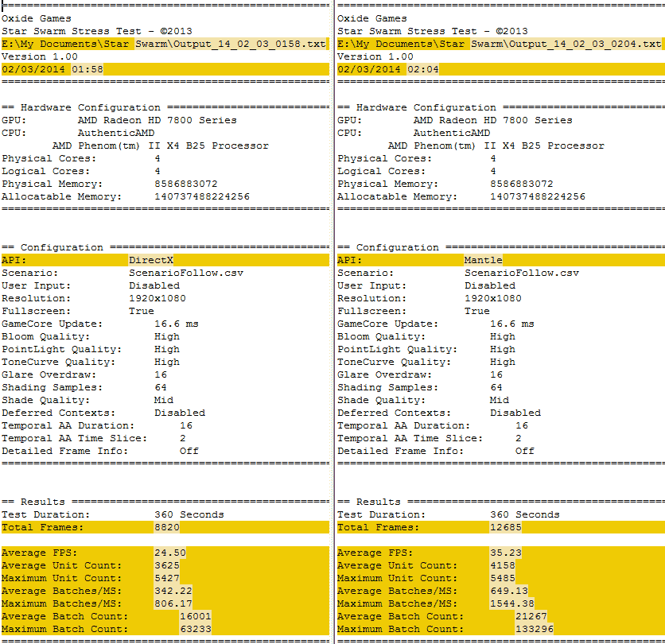Click Total Frames value 8820
The width and height of the screenshot is (665, 644).
167,527
